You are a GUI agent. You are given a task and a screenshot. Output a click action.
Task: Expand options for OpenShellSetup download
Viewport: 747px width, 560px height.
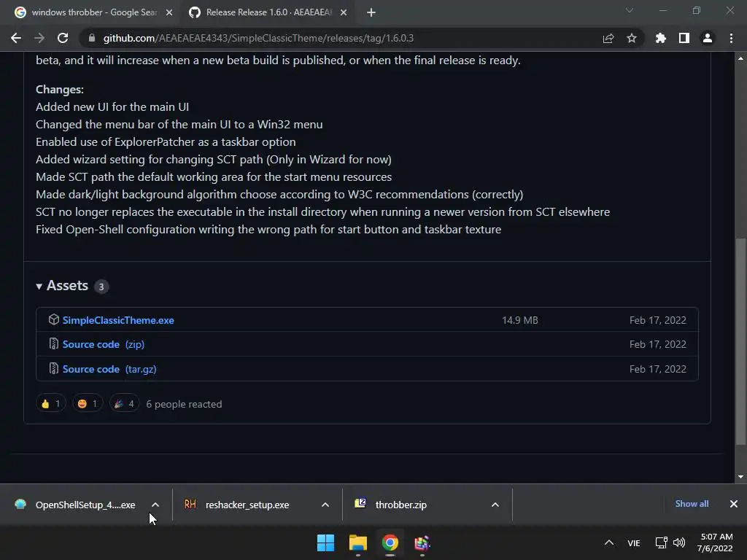[x=155, y=505]
